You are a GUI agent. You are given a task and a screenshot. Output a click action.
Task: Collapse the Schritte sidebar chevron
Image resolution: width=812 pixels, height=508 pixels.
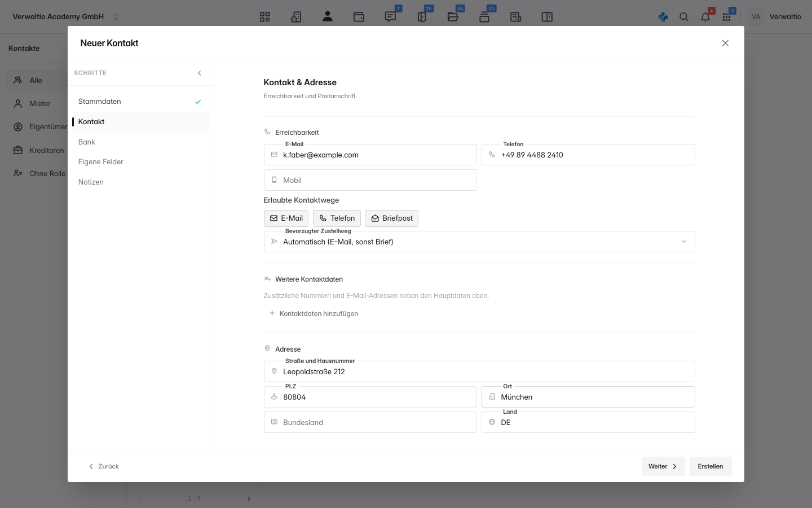coord(199,73)
